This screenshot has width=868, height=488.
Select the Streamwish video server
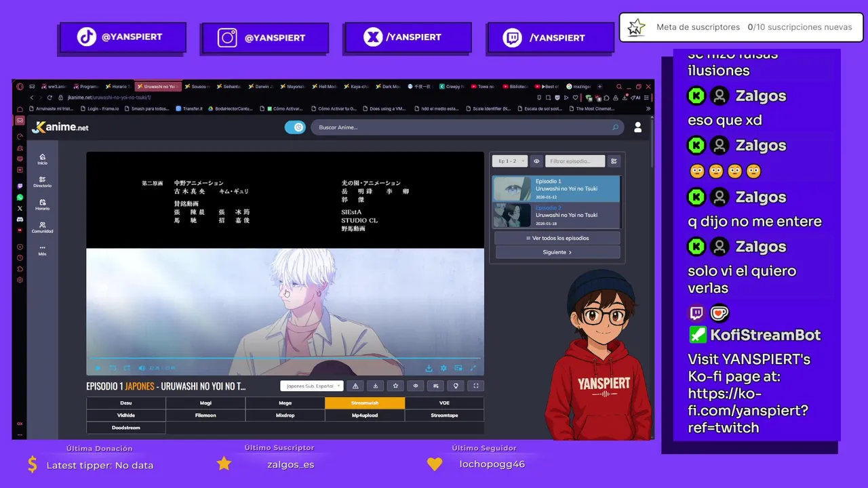[365, 403]
